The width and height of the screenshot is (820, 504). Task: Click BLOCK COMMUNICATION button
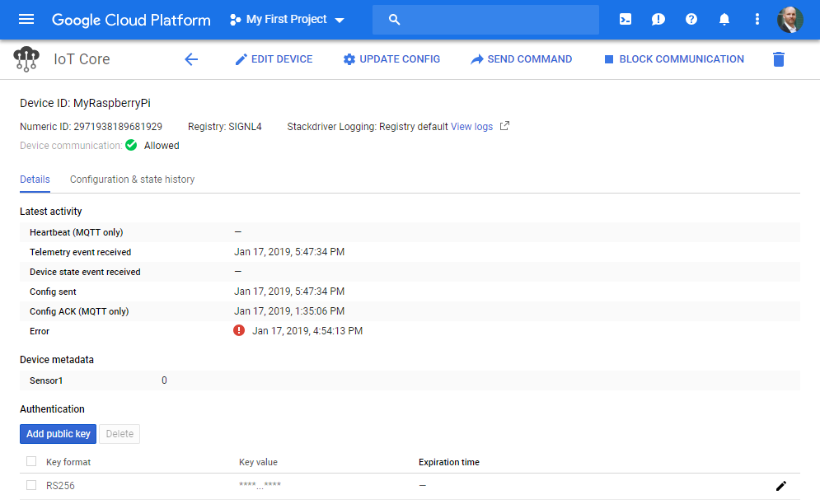[673, 59]
